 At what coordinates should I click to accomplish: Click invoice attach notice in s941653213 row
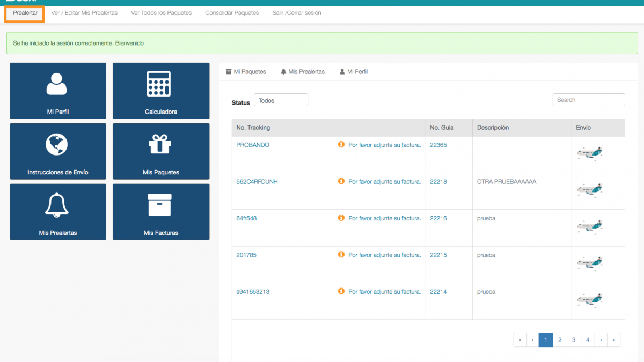(385, 292)
